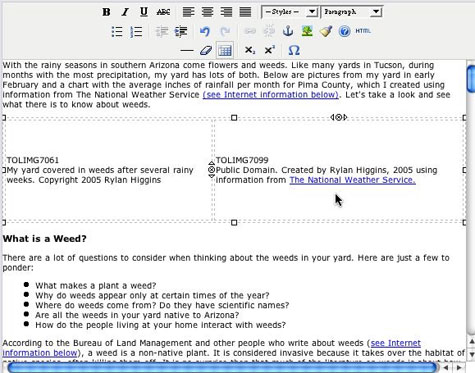Toggle bold formatting
This screenshot has width=475, height=373.
click(106, 12)
